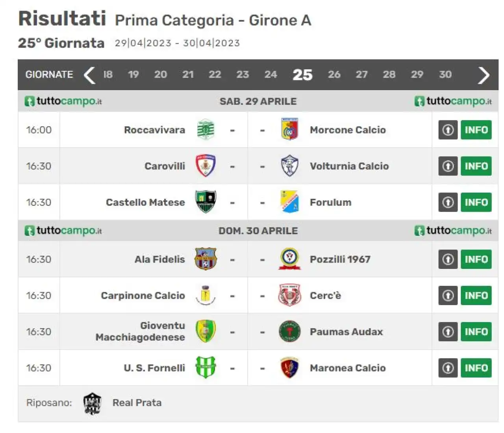
Task: Open the Carpinone Calcio team page
Action: pyautogui.click(x=143, y=296)
